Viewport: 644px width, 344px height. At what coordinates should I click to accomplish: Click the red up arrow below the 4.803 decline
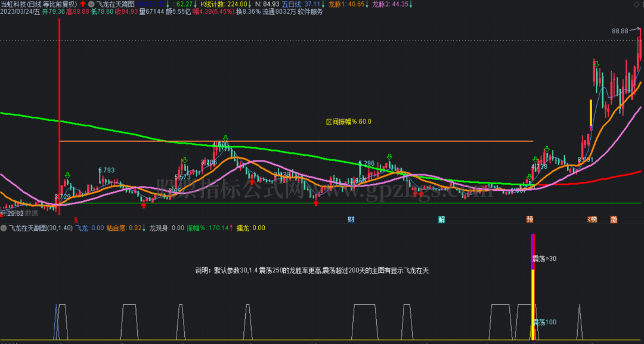252,182
